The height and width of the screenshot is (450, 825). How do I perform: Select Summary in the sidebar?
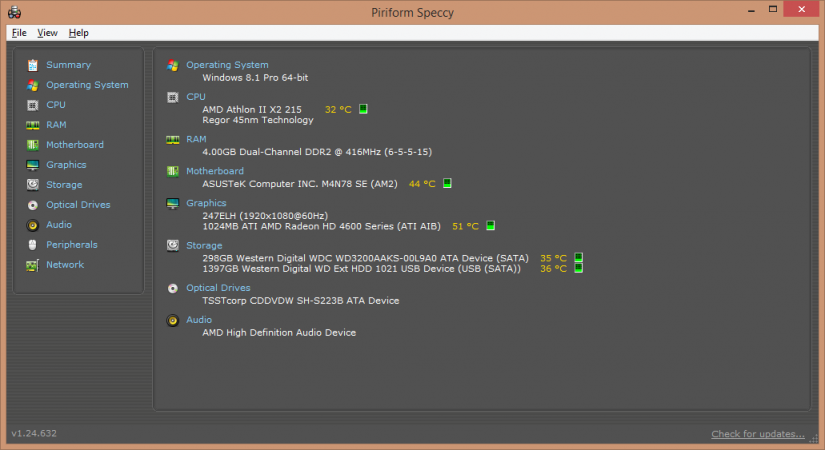(68, 65)
